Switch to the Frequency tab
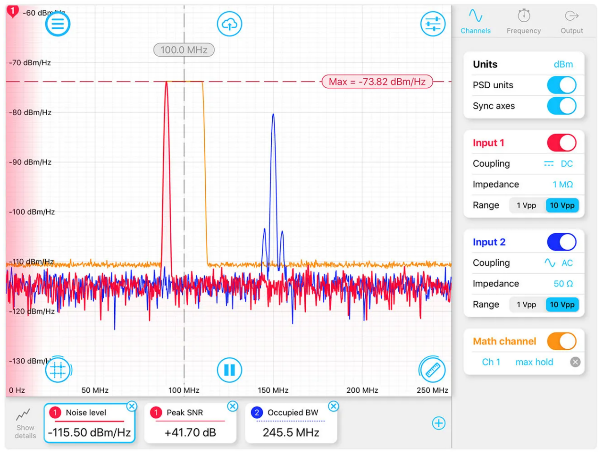603x456 pixels. coord(523,22)
